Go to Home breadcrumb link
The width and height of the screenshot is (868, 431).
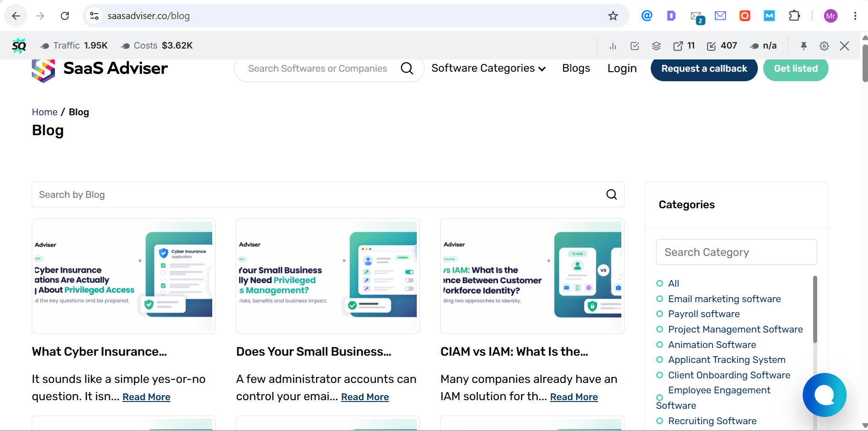(44, 112)
